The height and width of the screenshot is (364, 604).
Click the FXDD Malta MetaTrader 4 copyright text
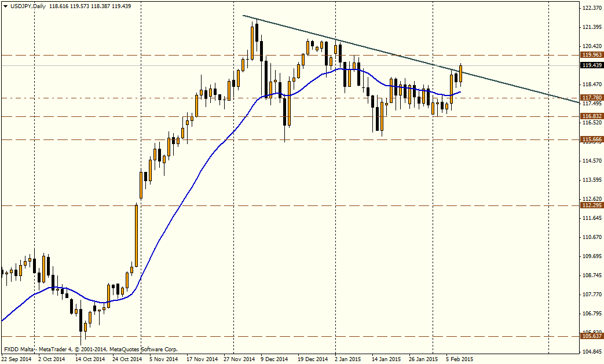(91, 350)
